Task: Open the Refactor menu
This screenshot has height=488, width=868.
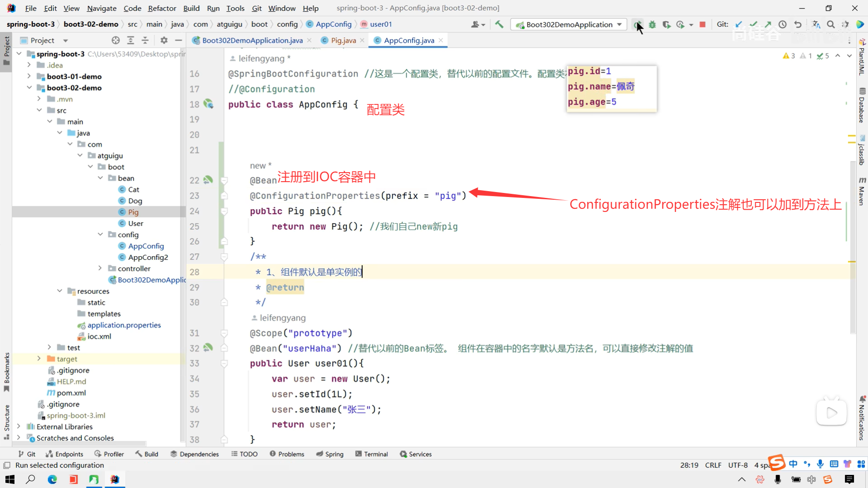Action: point(162,8)
